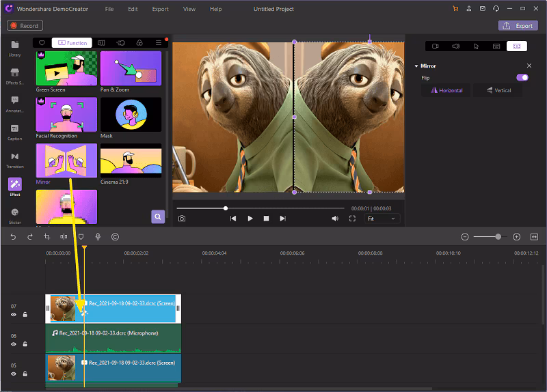547x392 pixels.
Task: Take a snapshot with the camera icon
Action: click(182, 219)
